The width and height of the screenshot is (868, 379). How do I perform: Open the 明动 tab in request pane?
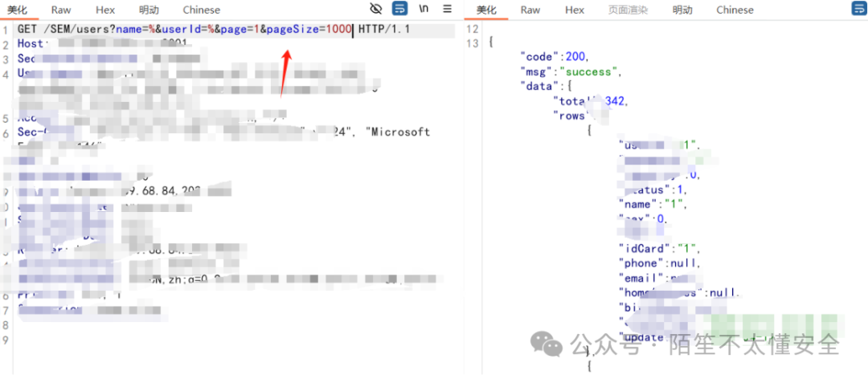click(149, 10)
